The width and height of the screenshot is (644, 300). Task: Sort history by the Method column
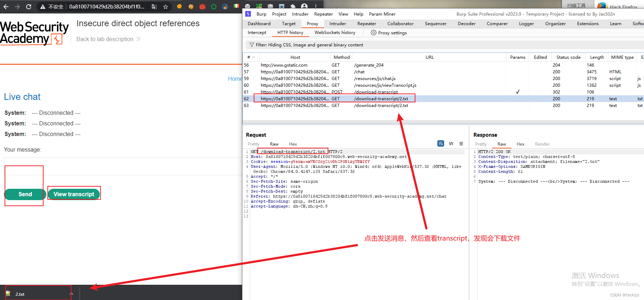(x=341, y=57)
